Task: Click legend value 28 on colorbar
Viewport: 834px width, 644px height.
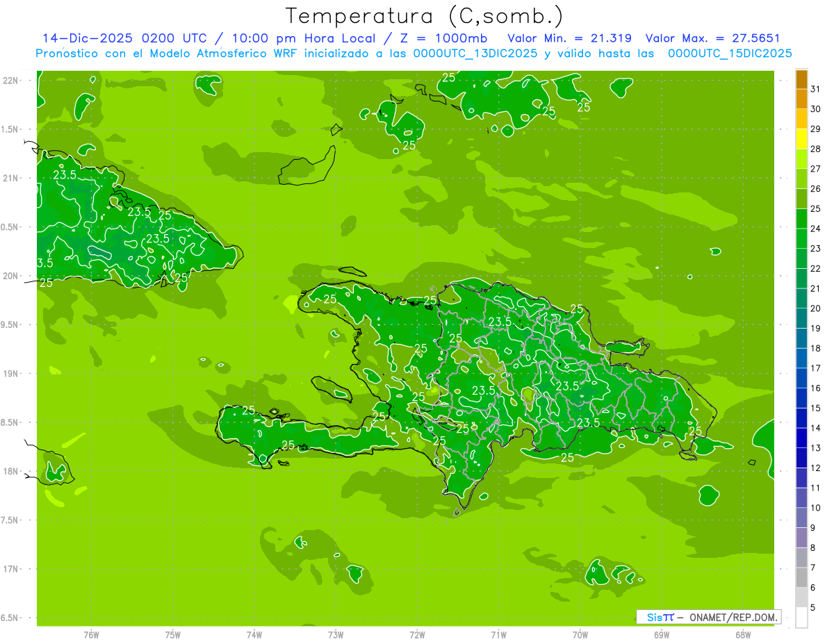Action: [x=815, y=149]
